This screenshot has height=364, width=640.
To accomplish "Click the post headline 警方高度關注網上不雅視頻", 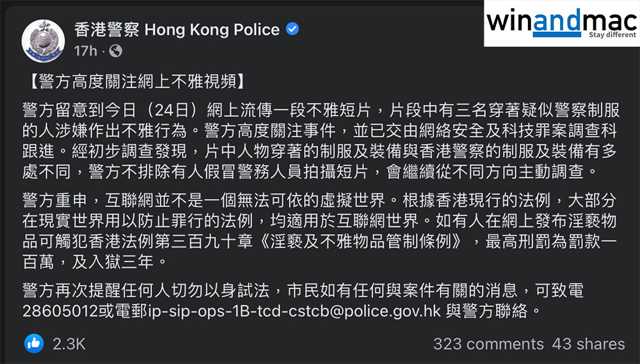I will [x=136, y=81].
